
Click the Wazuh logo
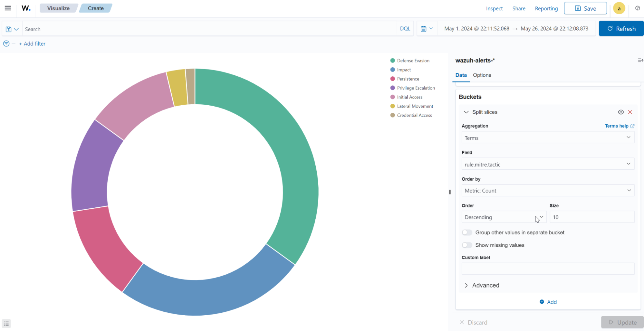pos(26,8)
